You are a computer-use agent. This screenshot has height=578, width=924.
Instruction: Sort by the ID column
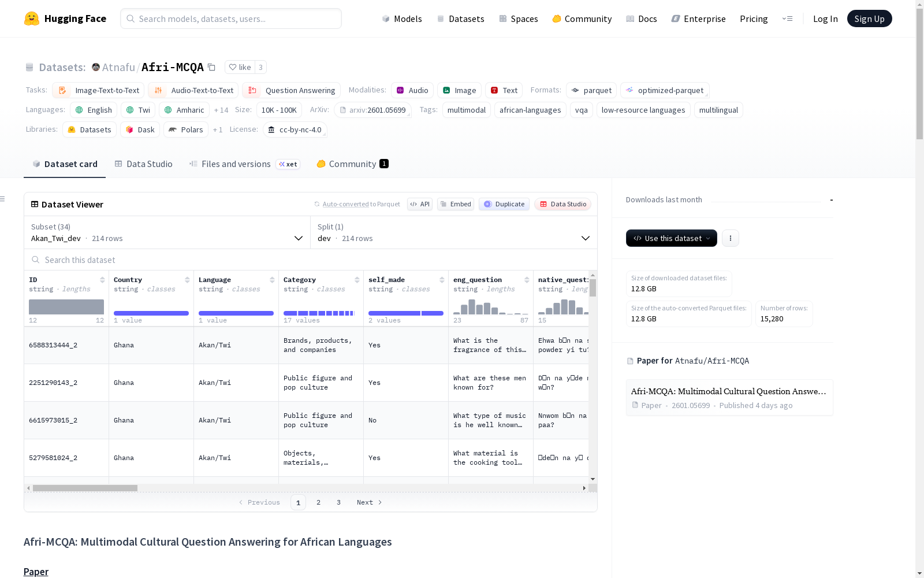click(x=102, y=280)
